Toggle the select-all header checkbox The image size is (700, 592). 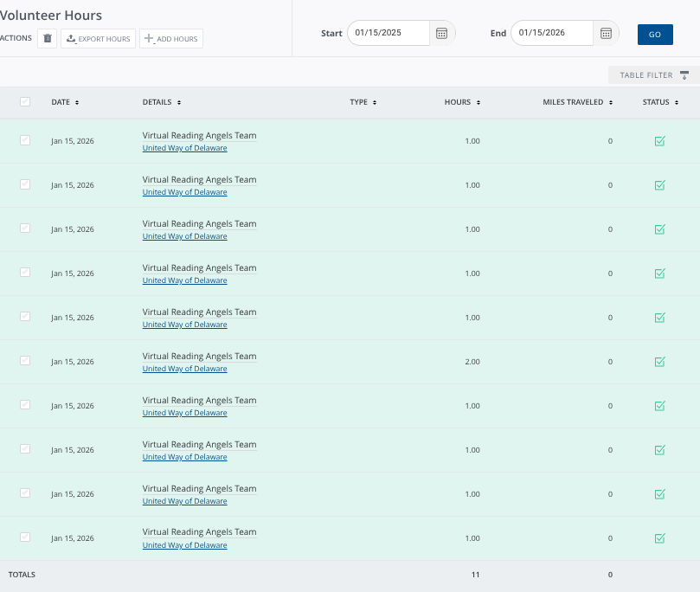click(25, 102)
